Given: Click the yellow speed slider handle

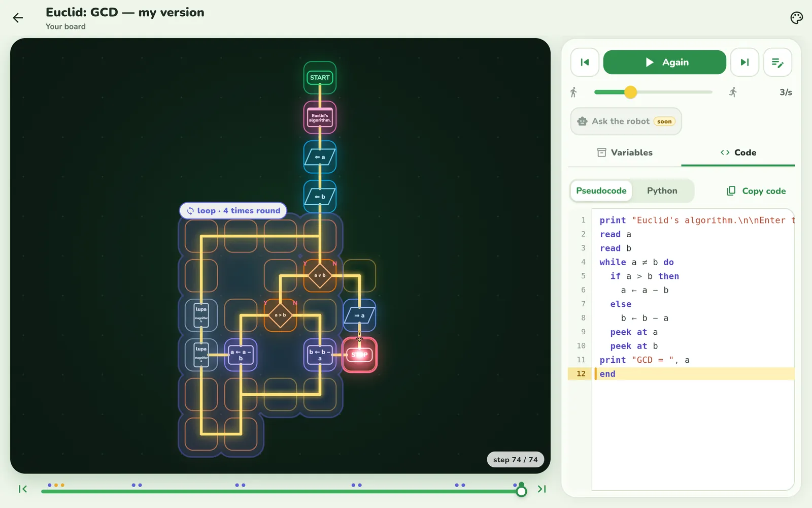Looking at the screenshot, I should click(x=630, y=92).
